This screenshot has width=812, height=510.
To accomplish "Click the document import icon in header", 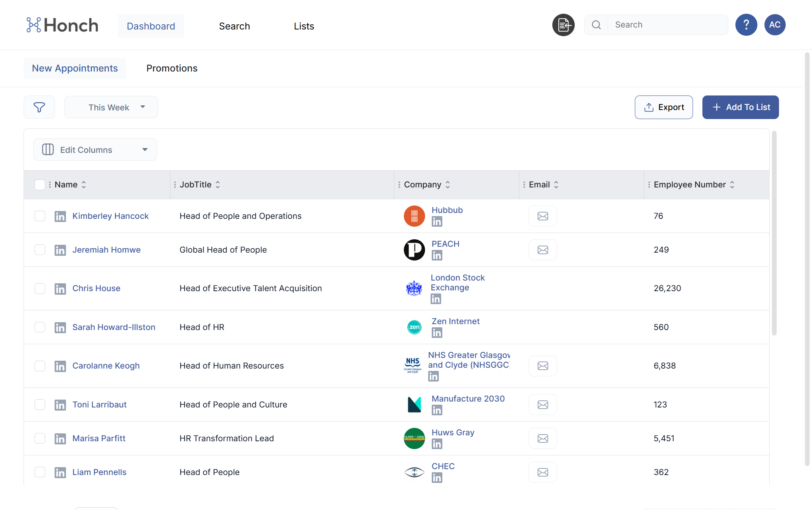I will (563, 25).
